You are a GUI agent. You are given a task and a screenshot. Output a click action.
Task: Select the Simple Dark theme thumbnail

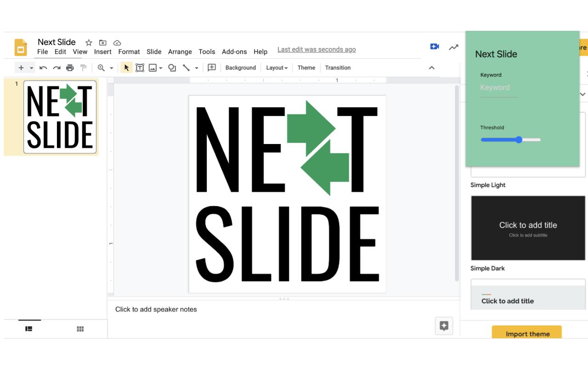click(x=528, y=228)
